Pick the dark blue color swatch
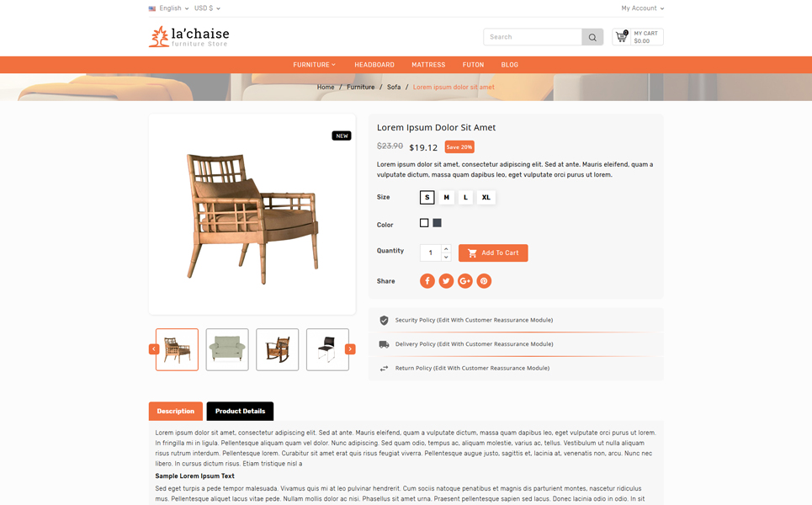This screenshot has height=505, width=812. click(437, 223)
